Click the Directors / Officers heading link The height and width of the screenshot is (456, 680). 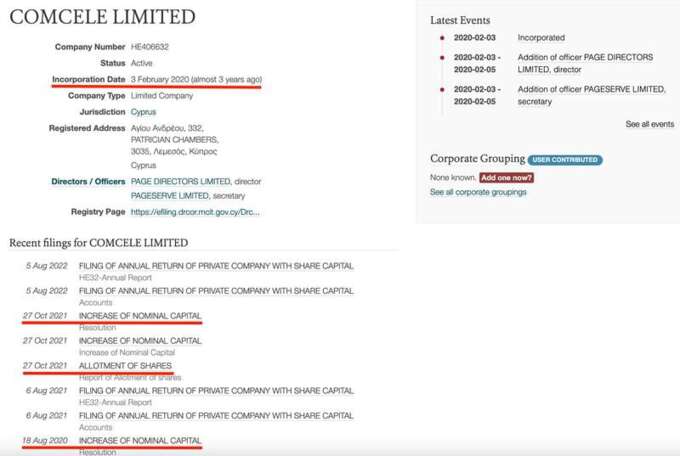[88, 181]
